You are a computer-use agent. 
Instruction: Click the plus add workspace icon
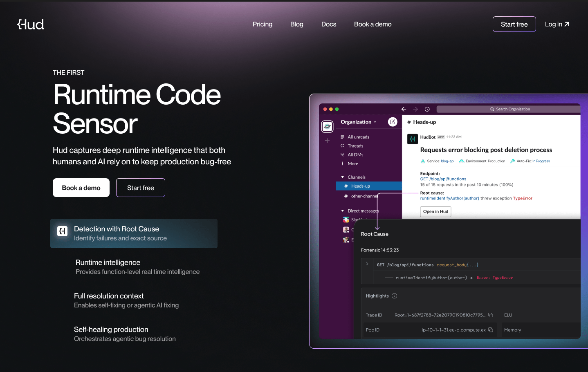click(327, 141)
